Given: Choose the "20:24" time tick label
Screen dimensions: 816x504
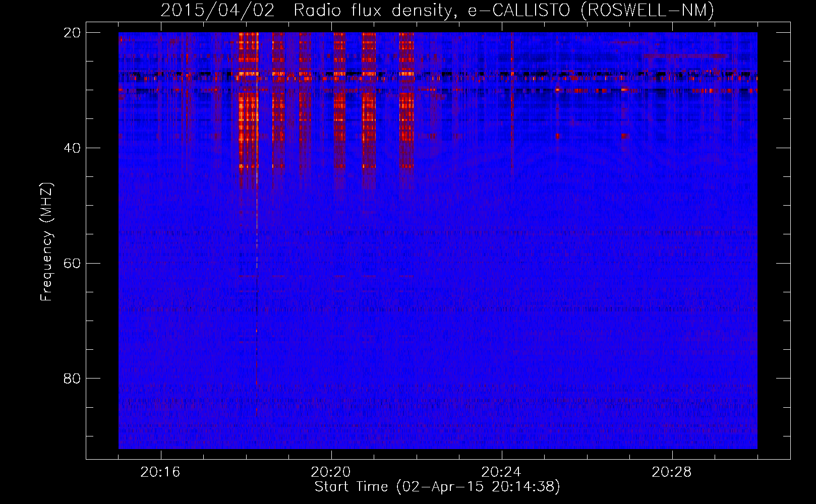Looking at the screenshot, I should (501, 472).
